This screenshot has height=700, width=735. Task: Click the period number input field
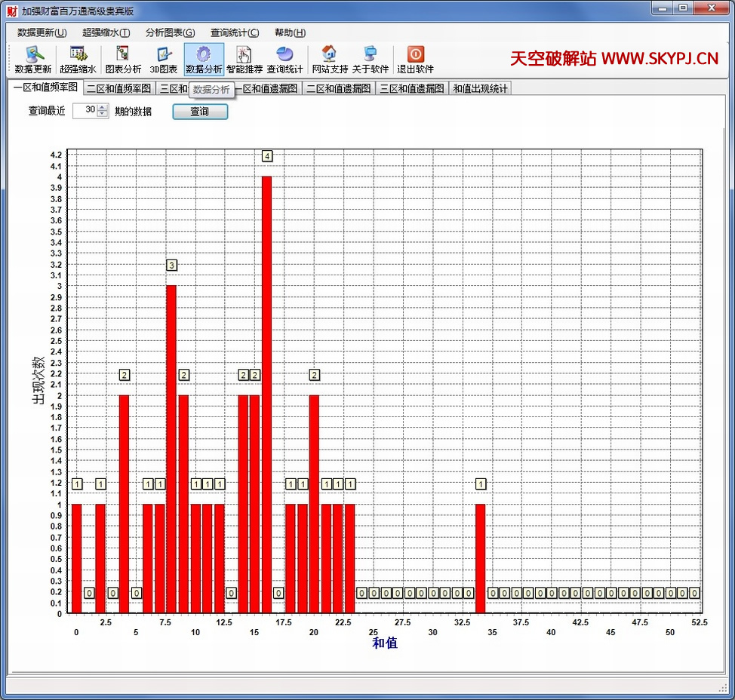[x=85, y=111]
